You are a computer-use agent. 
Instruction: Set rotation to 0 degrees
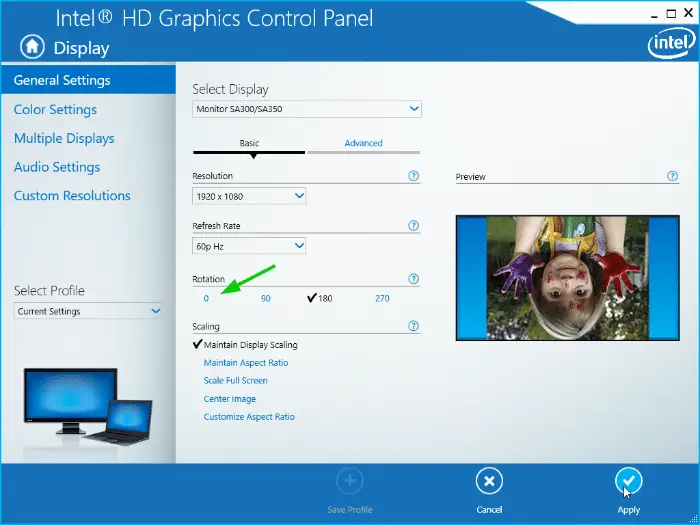[x=206, y=299]
